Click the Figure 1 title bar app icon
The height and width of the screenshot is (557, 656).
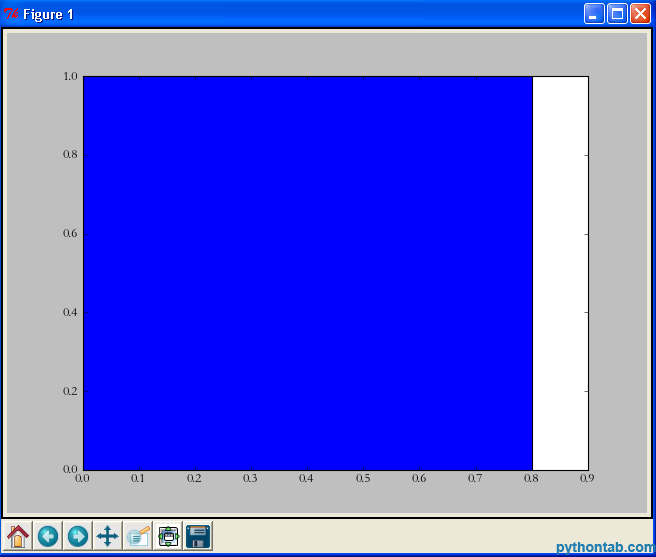click(12, 14)
